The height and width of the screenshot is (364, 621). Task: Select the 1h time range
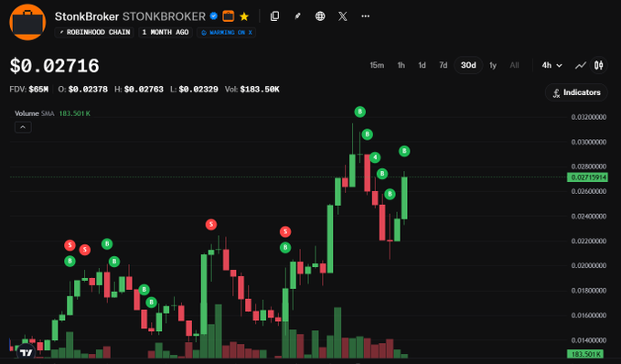[402, 65]
